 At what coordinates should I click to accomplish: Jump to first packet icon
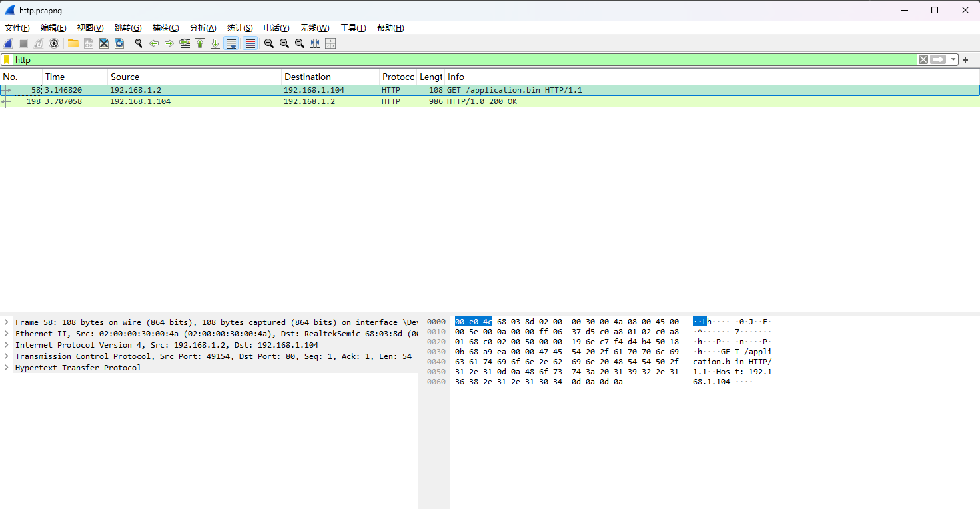pos(200,43)
